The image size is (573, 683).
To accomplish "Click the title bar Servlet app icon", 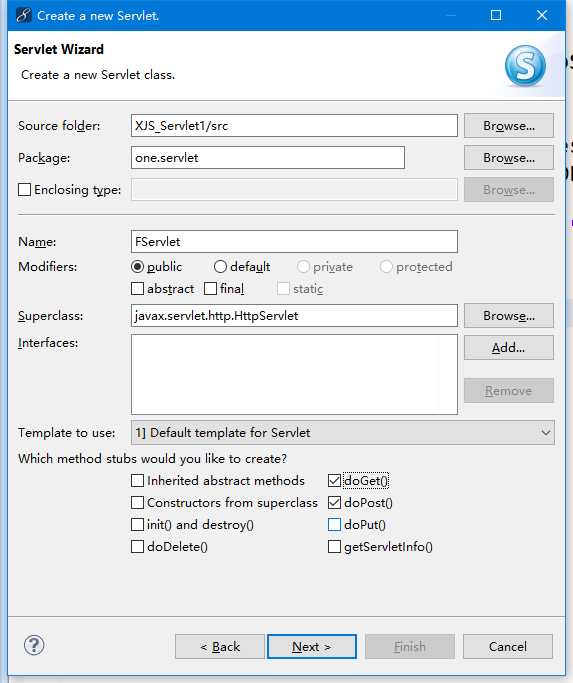I will pos(23,15).
